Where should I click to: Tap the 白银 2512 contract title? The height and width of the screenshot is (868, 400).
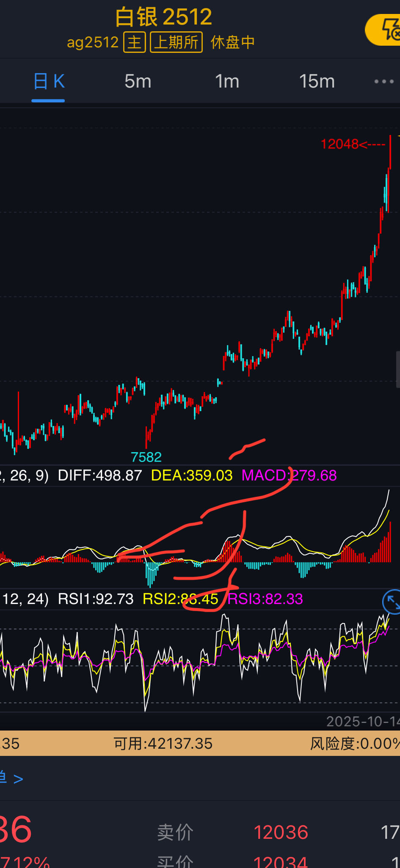click(x=163, y=17)
